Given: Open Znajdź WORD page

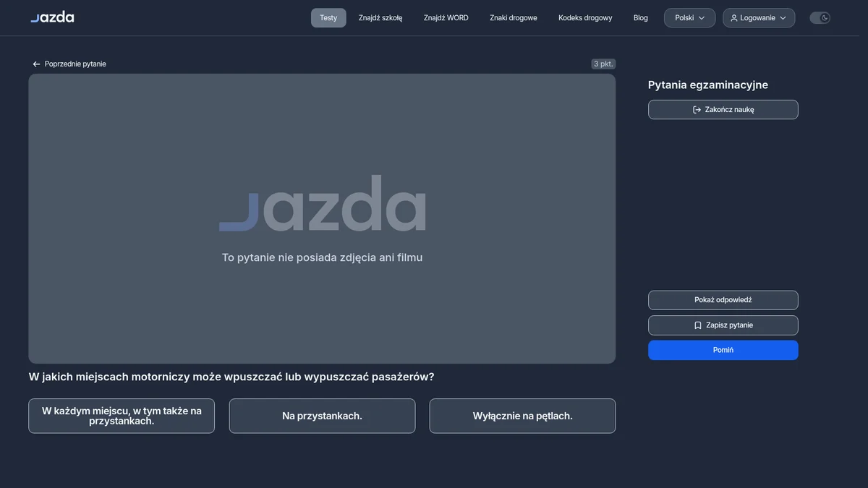Looking at the screenshot, I should 446,18.
